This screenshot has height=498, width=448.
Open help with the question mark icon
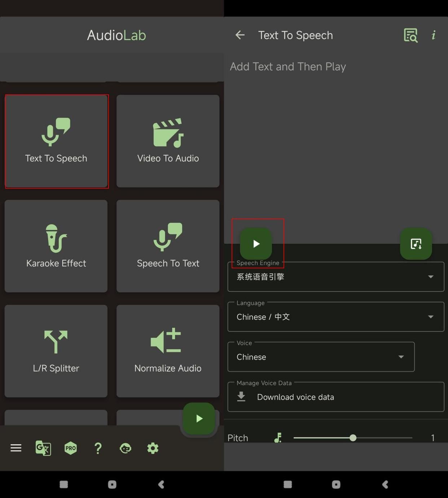pos(98,448)
